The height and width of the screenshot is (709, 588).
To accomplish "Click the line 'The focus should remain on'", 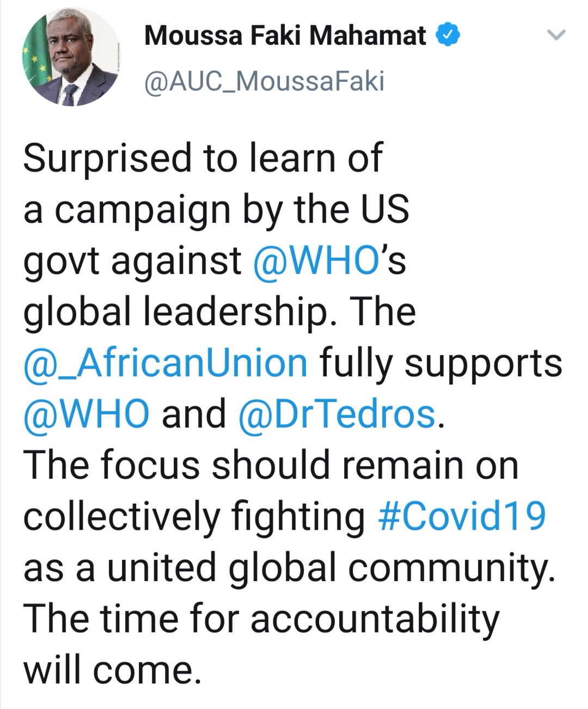I will (271, 466).
